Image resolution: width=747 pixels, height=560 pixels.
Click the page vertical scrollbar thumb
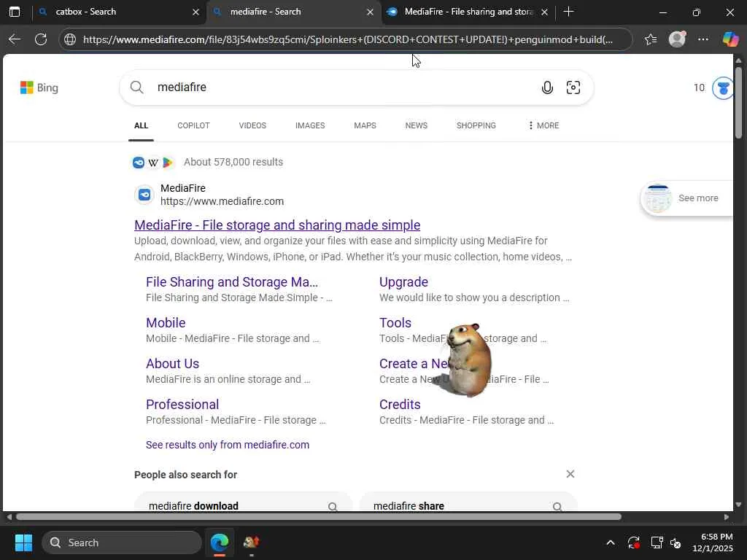pyautogui.click(x=738, y=102)
